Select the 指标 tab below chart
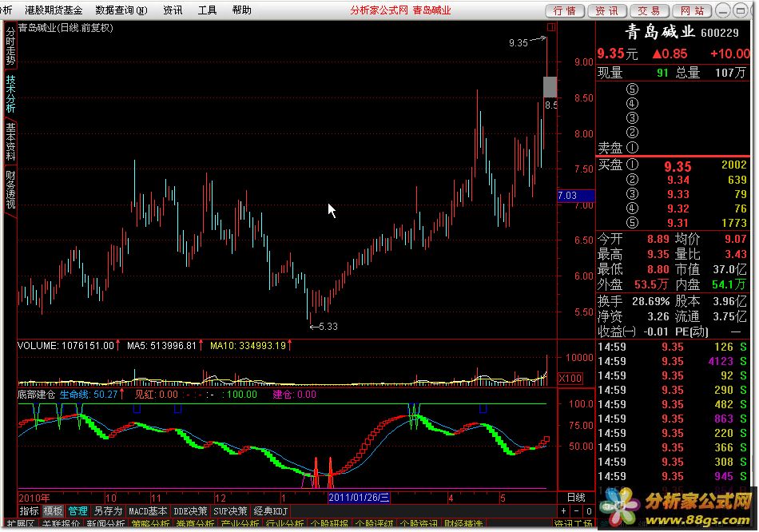The width and height of the screenshot is (759, 532). [29, 510]
